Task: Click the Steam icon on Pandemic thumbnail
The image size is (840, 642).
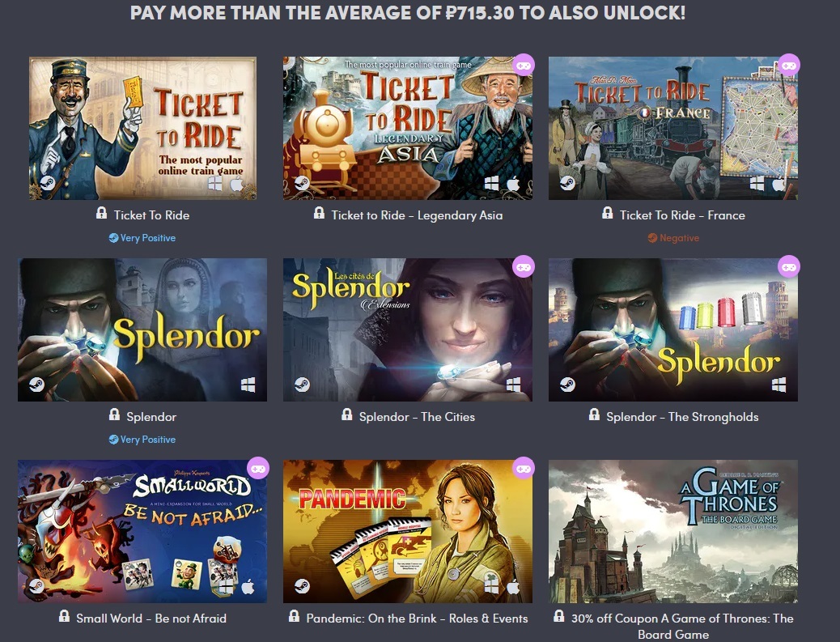Action: coord(302,585)
